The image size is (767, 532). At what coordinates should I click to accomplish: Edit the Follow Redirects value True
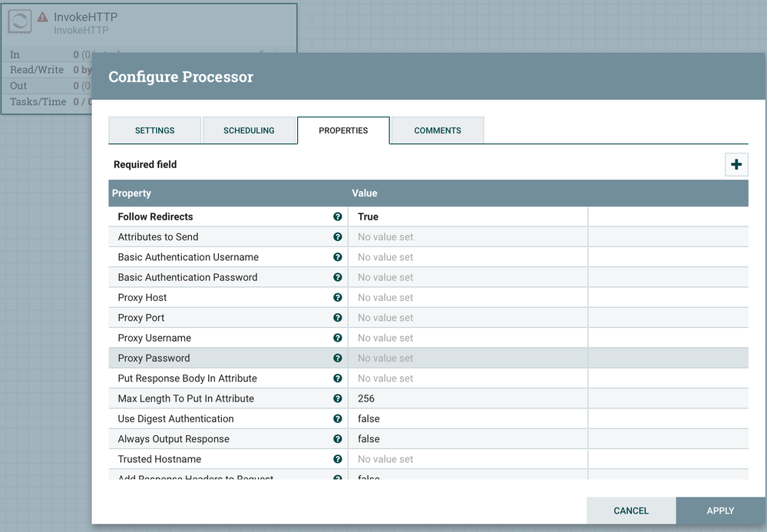(x=468, y=216)
